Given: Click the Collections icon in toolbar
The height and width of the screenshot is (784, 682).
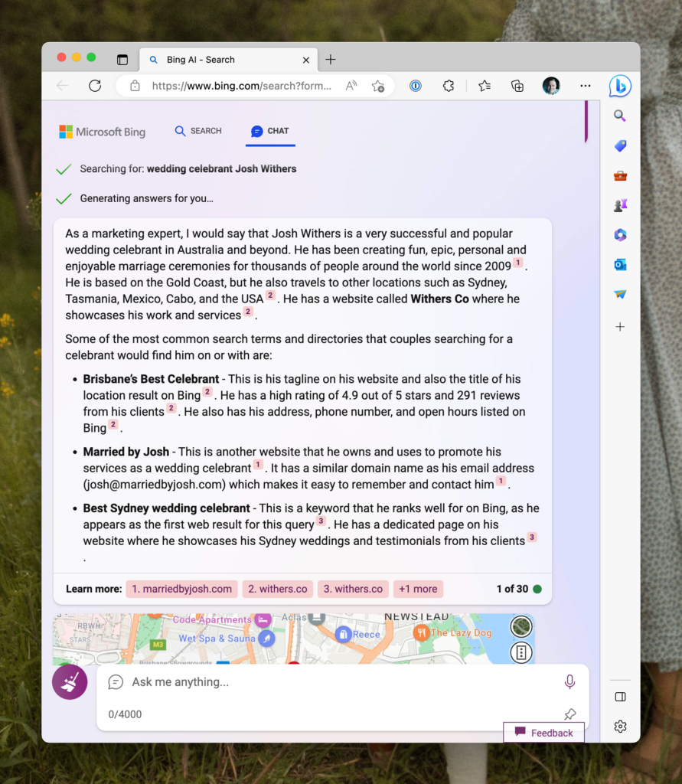Looking at the screenshot, I should (517, 86).
